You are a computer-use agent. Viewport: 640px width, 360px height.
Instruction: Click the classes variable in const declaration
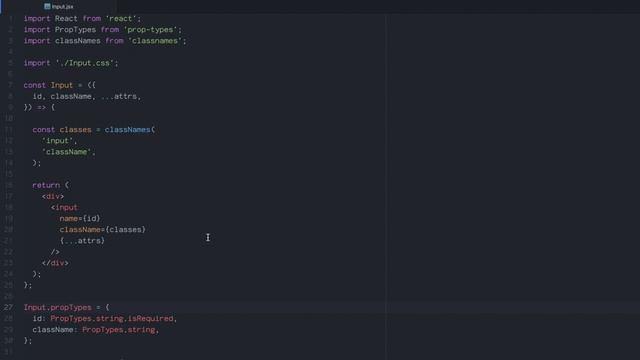point(76,130)
